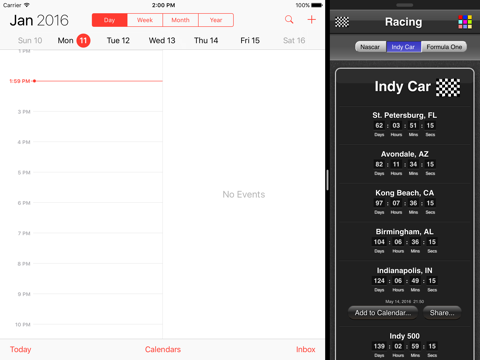Select Tue 12 in date strip
The width and height of the screenshot is (480, 360).
(118, 41)
